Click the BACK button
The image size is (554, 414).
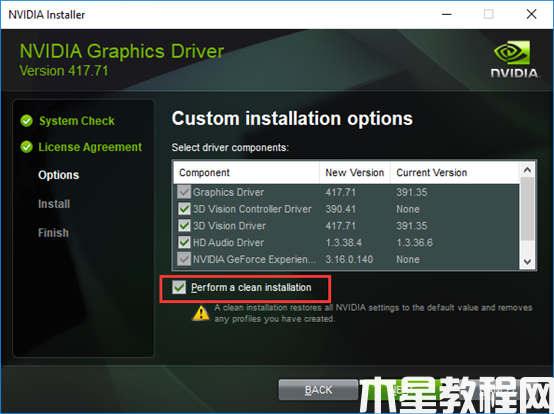[318, 390]
